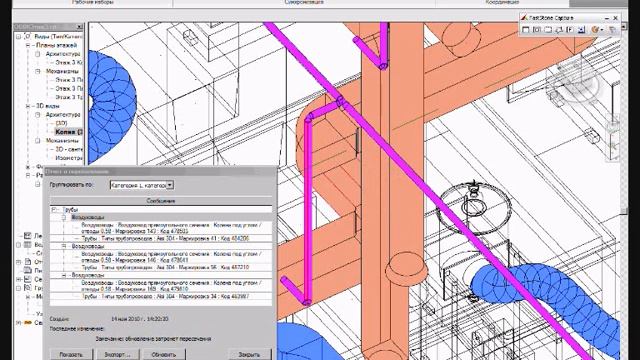640x360 pixels.
Task: Collapse 'Воздуховоды' node above Маркировка 146 row
Action: [64, 246]
